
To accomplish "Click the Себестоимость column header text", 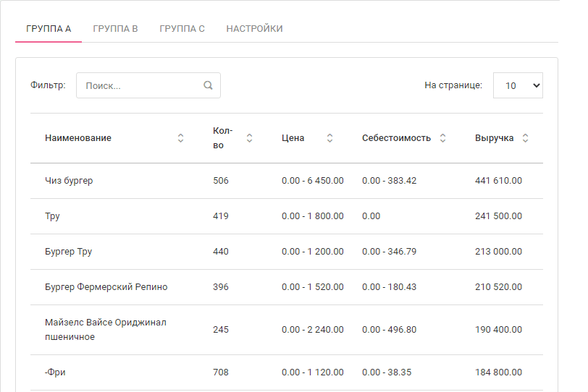I will (396, 138).
